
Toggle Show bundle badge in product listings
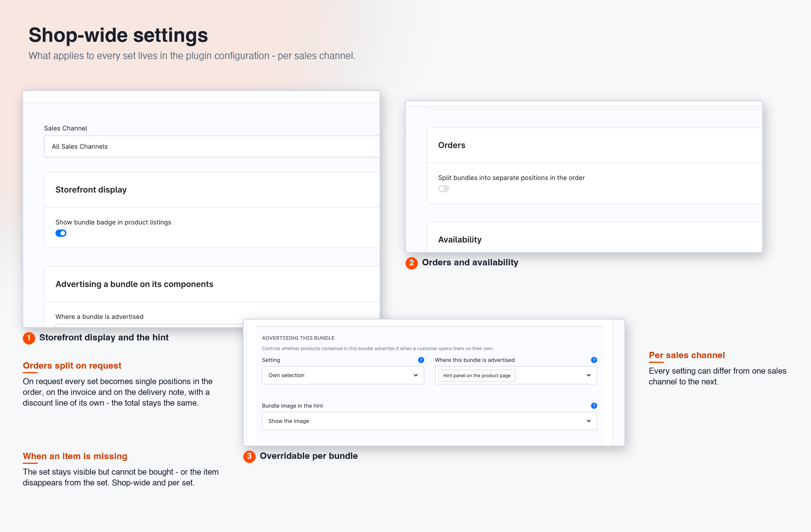click(61, 233)
